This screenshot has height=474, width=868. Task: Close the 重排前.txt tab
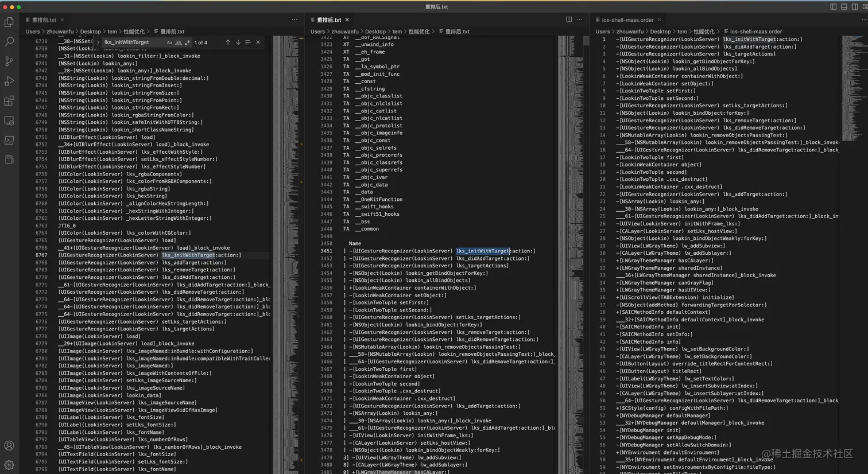(x=62, y=20)
